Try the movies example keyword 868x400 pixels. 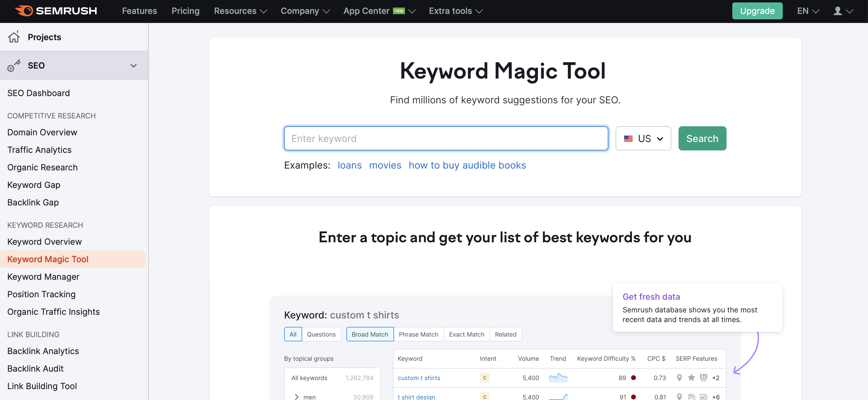[385, 165]
